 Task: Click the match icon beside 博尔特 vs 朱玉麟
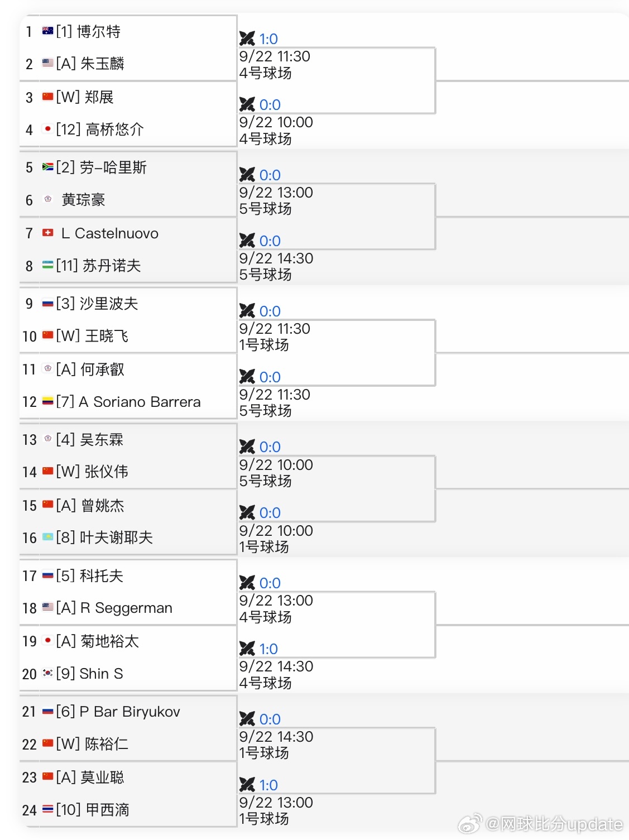(x=247, y=39)
